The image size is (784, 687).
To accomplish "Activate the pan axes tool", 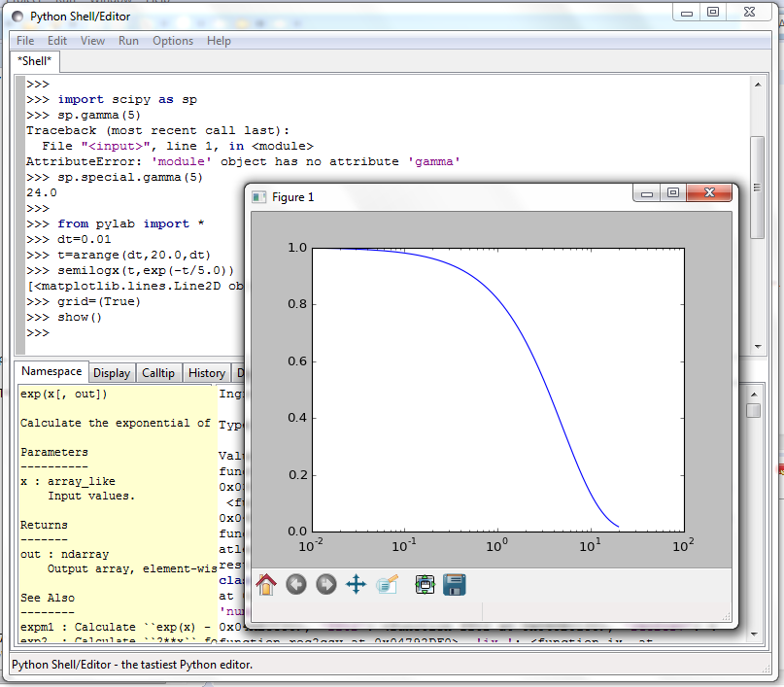I will (357, 584).
